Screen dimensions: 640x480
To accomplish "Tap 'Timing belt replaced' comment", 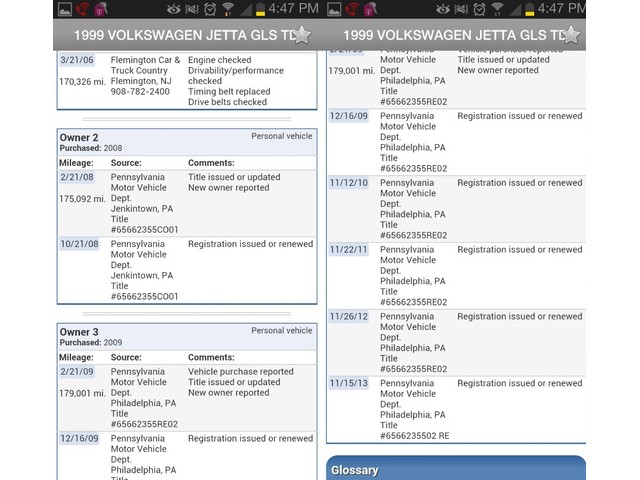I will click(229, 91).
